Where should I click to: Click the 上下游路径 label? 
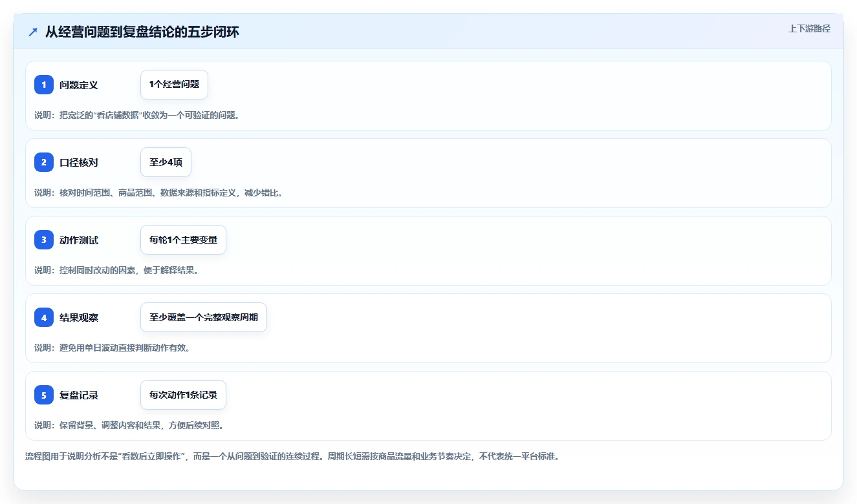809,28
